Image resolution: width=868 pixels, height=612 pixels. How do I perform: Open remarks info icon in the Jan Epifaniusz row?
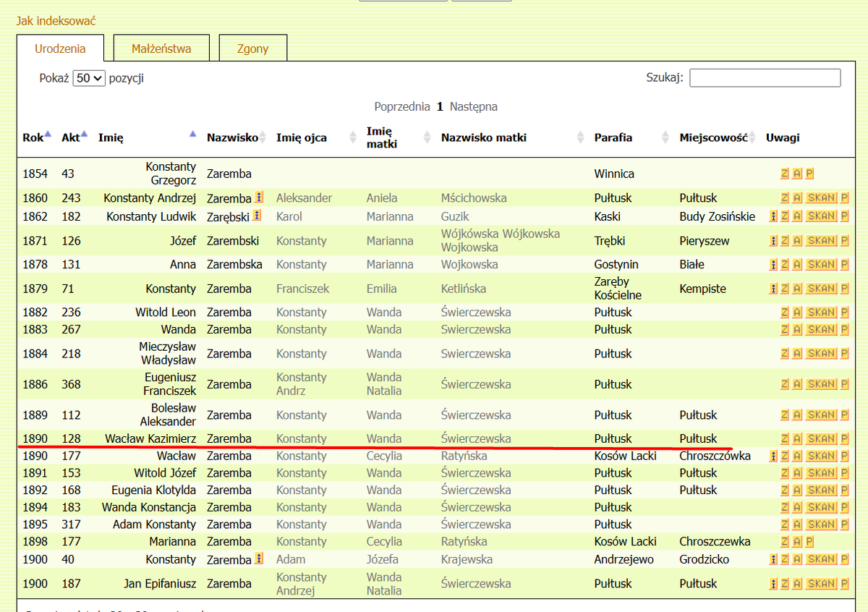(773, 583)
